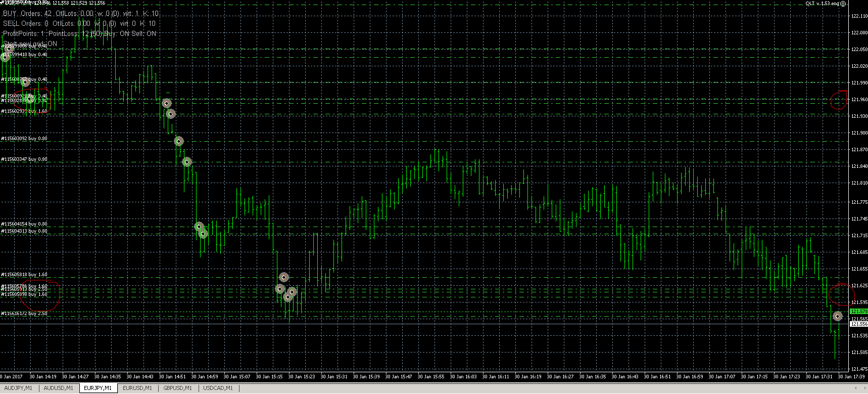Click the 121.840 price scale value
The width and height of the screenshot is (868, 394).
coord(859,166)
